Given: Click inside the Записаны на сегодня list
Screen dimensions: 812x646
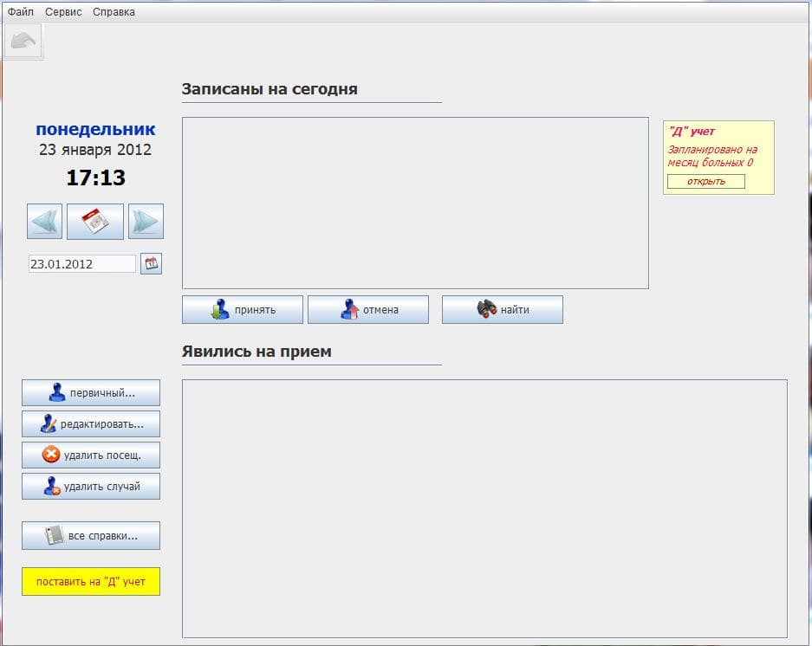Looking at the screenshot, I should coord(415,203).
